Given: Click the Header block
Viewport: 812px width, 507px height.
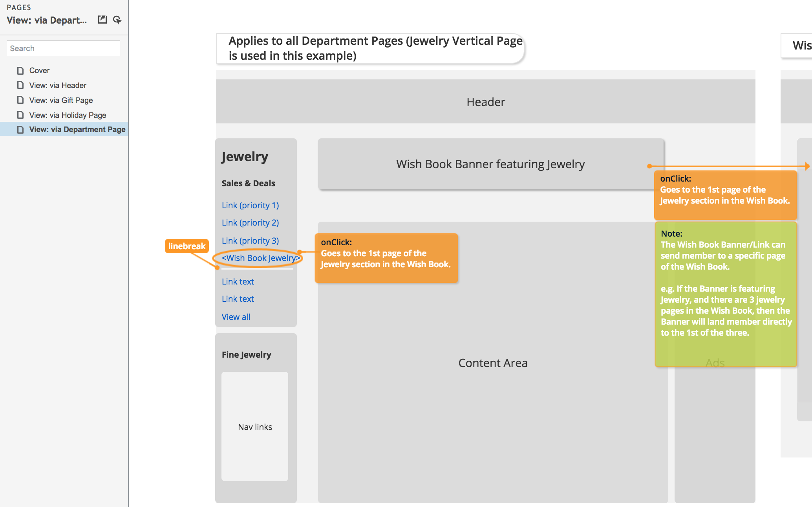Looking at the screenshot, I should pyautogui.click(x=485, y=101).
